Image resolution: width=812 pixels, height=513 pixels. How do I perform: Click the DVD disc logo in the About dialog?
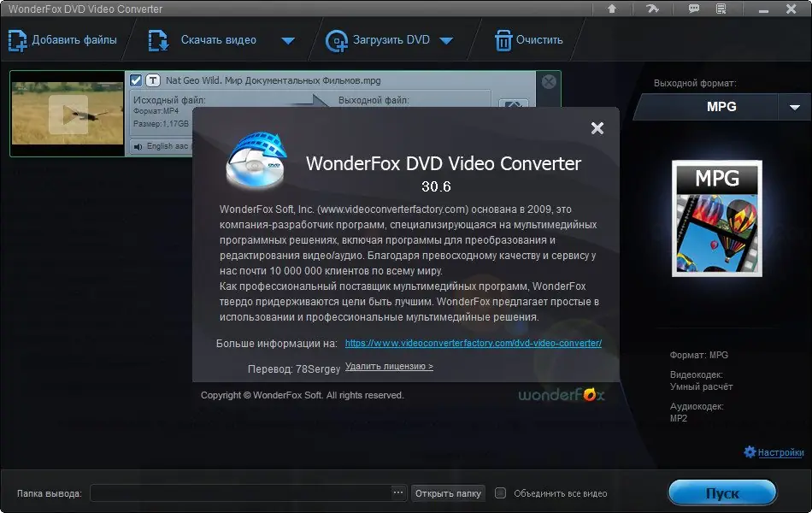pos(256,161)
